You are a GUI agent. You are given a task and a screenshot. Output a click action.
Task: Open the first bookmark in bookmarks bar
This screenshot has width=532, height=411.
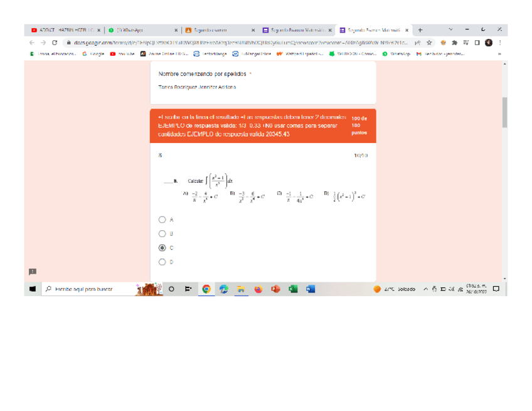click(x=53, y=53)
